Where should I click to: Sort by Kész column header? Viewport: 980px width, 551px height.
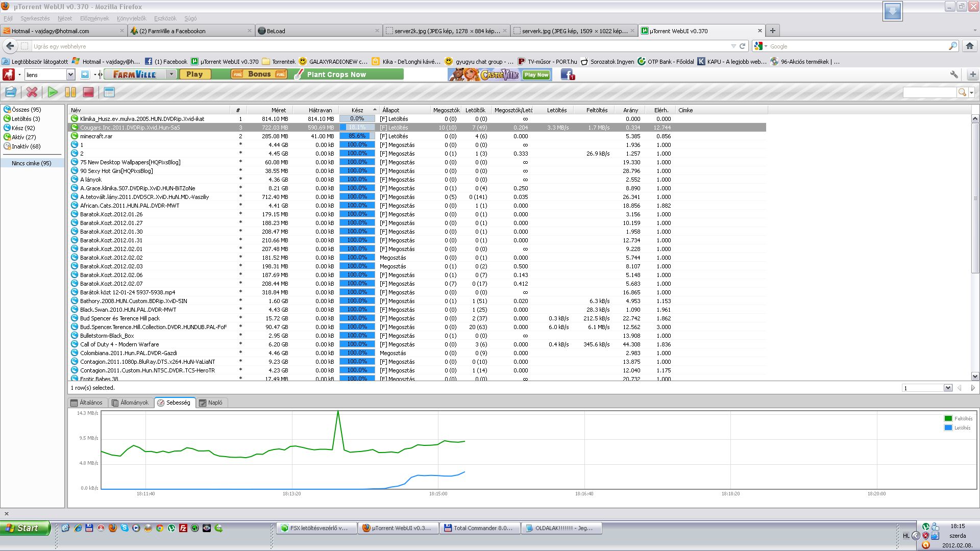coord(358,110)
